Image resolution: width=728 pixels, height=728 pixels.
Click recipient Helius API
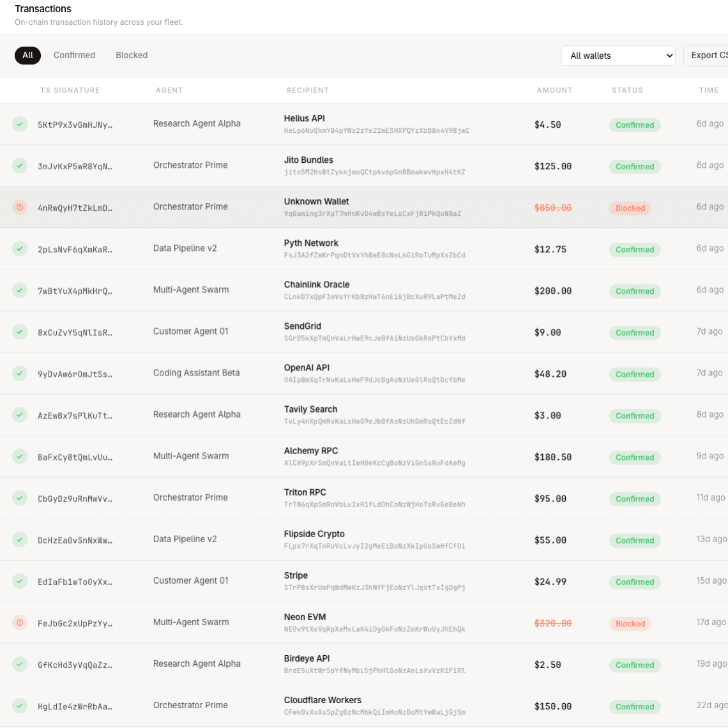coord(305,118)
